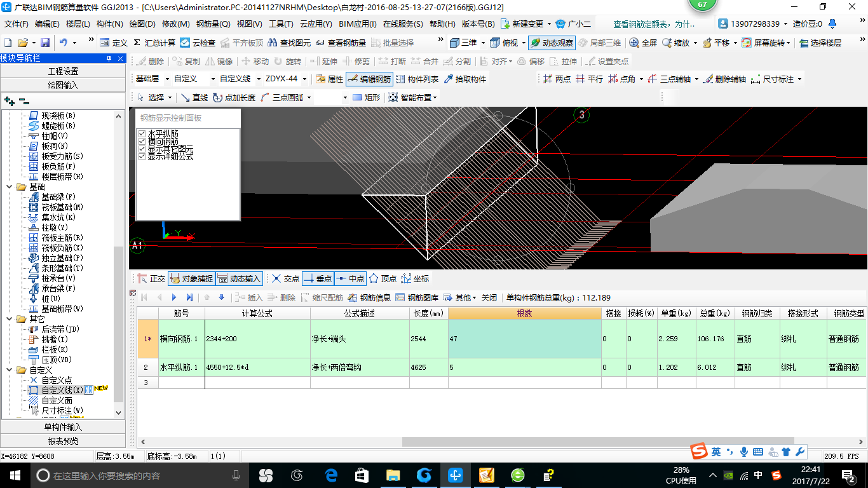Activate 动态观察 dynamic orbit view
Viewport: 868px width, 488px height.
pos(552,43)
